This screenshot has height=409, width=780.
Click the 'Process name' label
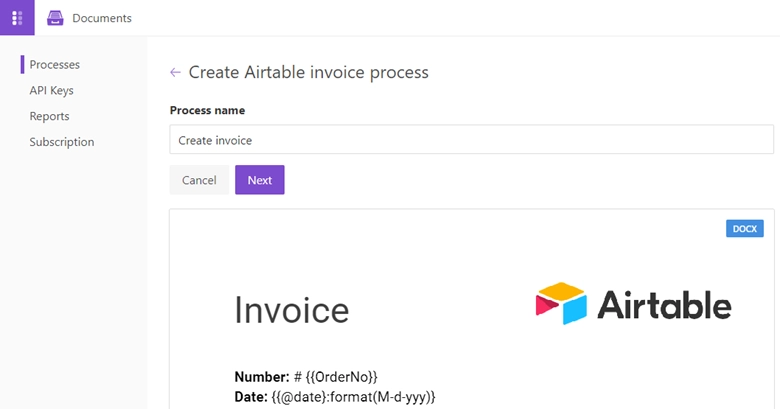(x=207, y=110)
